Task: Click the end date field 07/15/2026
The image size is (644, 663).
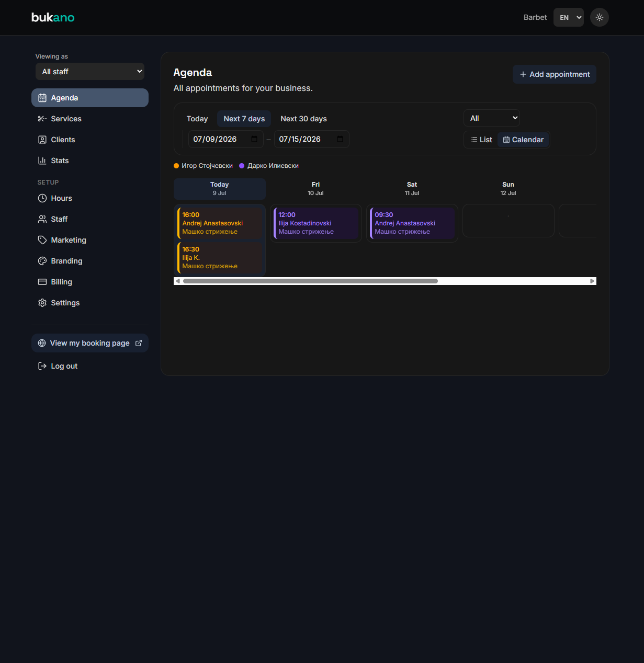Action: pos(312,139)
